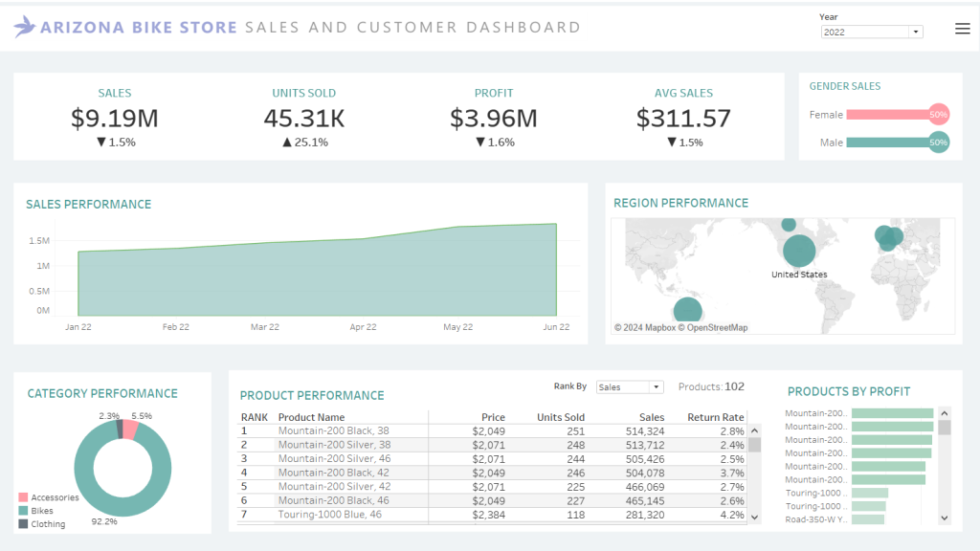980x551 pixels.
Task: Click the Return Rate column header
Action: pyautogui.click(x=715, y=417)
